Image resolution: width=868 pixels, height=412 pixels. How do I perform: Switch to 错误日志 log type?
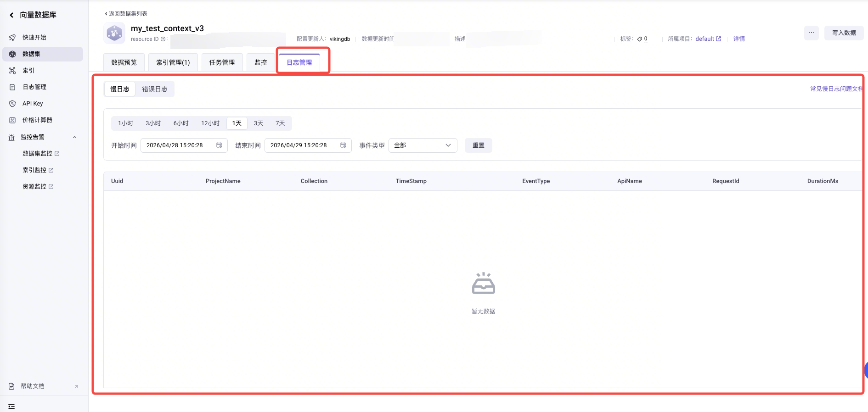(x=155, y=89)
